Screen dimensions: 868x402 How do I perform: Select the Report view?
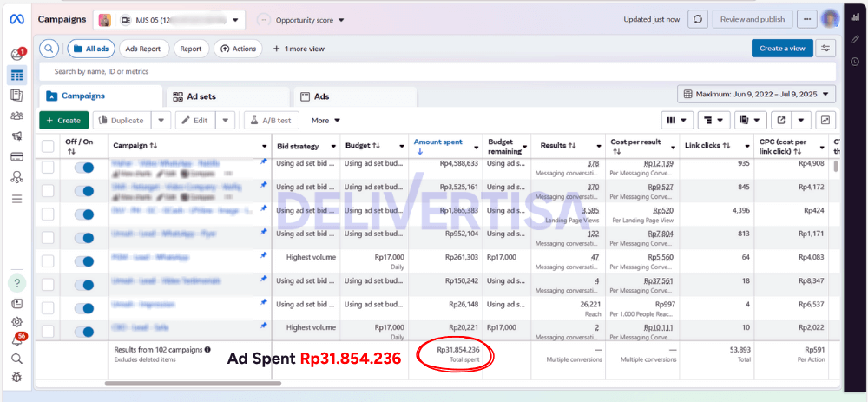click(x=191, y=49)
